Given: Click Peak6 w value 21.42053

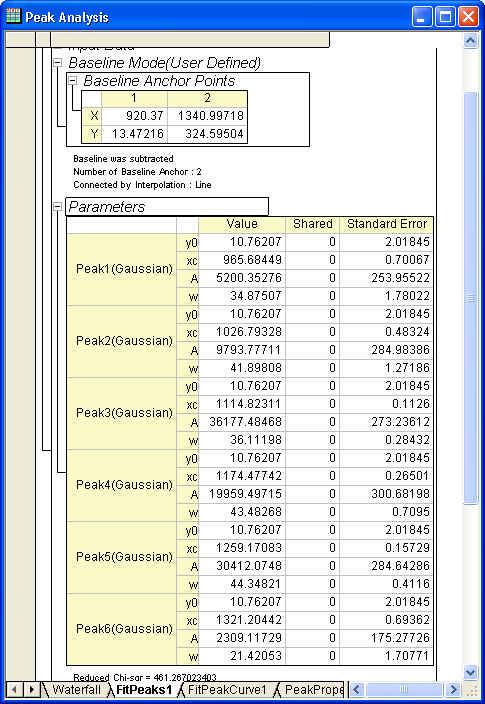Looking at the screenshot, I should 242,656.
